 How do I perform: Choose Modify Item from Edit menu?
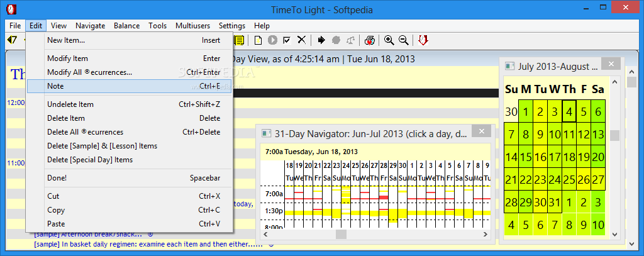130,58
